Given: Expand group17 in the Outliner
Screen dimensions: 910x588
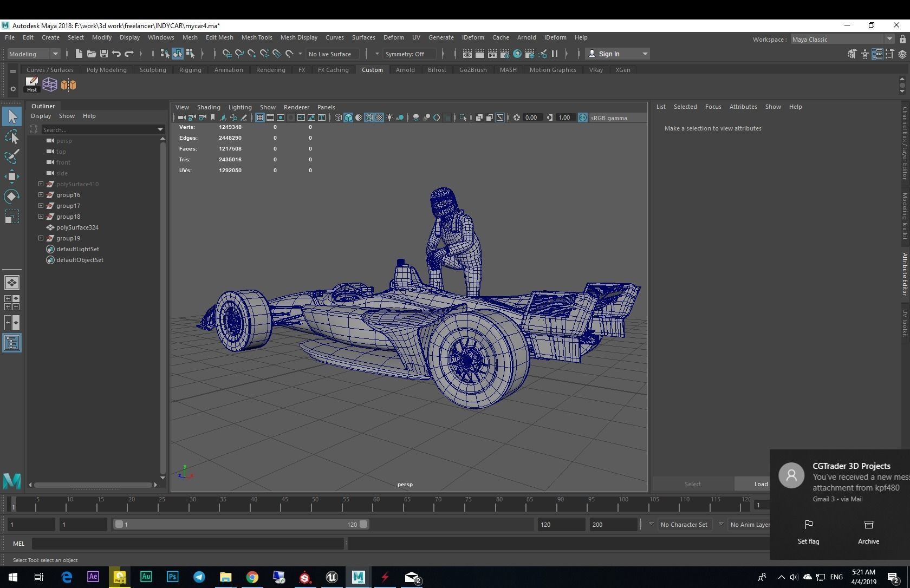Looking at the screenshot, I should pyautogui.click(x=41, y=206).
